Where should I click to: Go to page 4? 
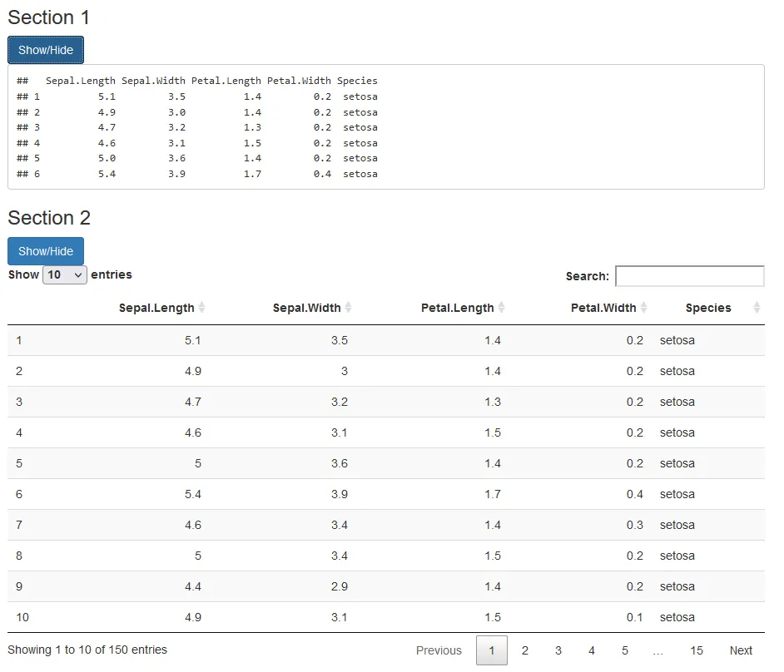[592, 650]
